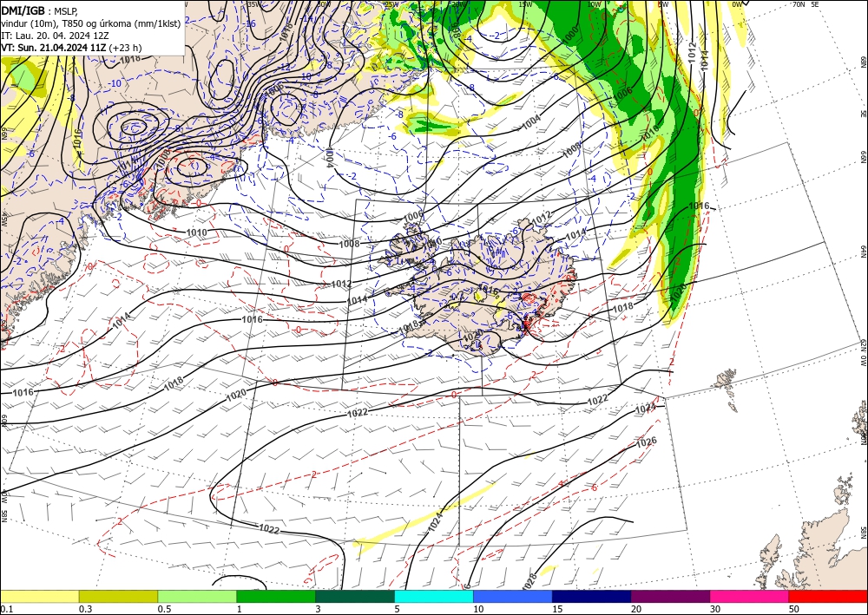
Task: Click the red 50 mm legend swatch
Action: [828, 596]
